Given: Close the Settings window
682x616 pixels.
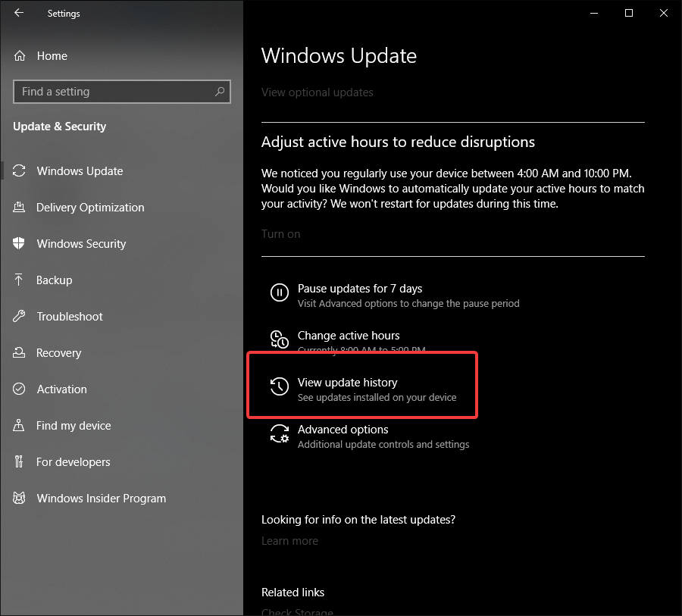Looking at the screenshot, I should coord(663,13).
